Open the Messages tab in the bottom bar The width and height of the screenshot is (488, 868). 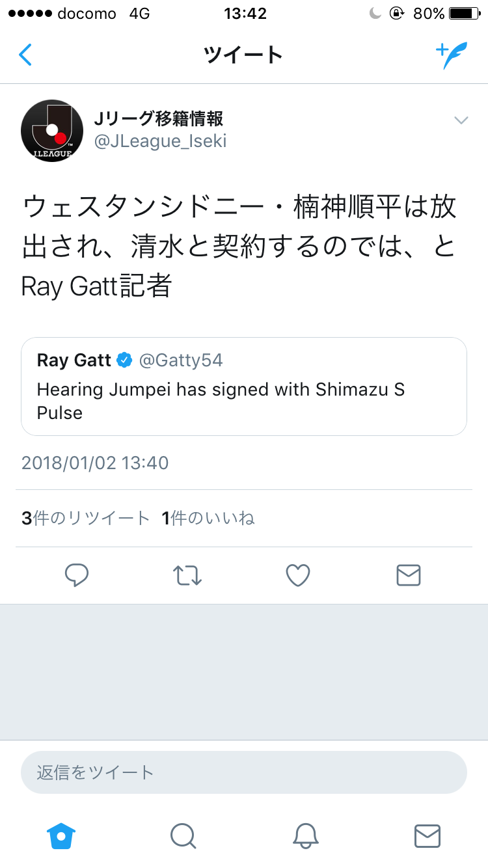click(x=427, y=835)
